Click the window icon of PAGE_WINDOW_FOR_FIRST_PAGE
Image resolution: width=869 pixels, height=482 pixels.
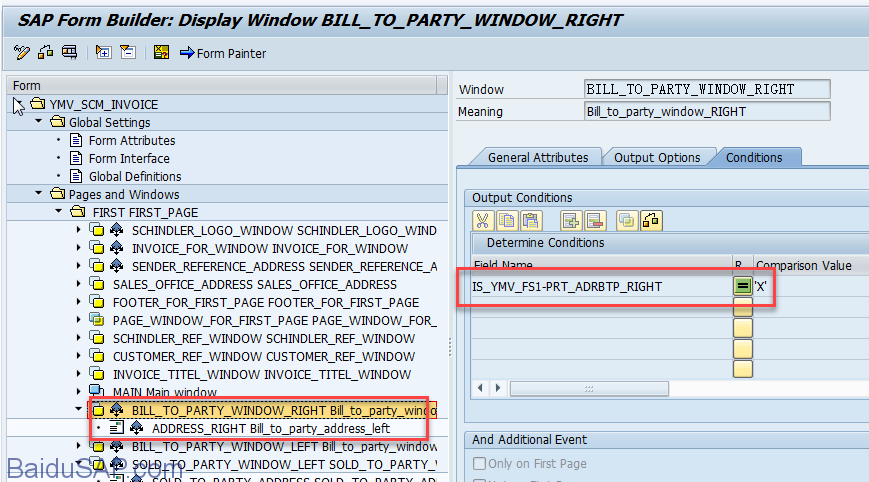coord(97,320)
